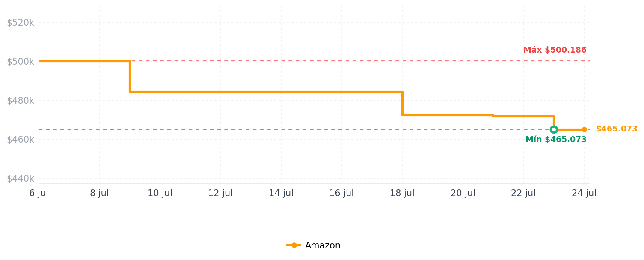644x260 pixels.
Task: Select the Máx $500.186 label
Action: (555, 50)
